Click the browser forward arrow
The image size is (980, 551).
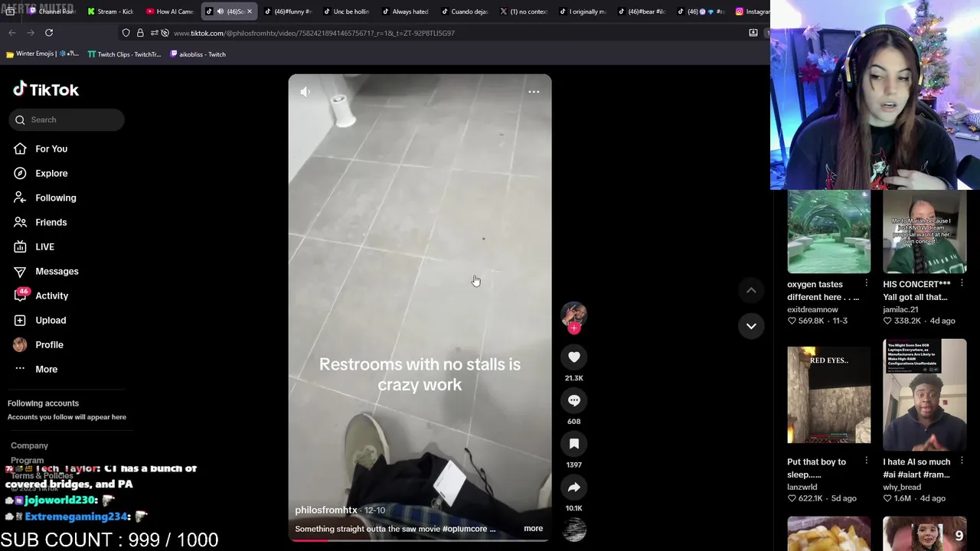click(30, 33)
